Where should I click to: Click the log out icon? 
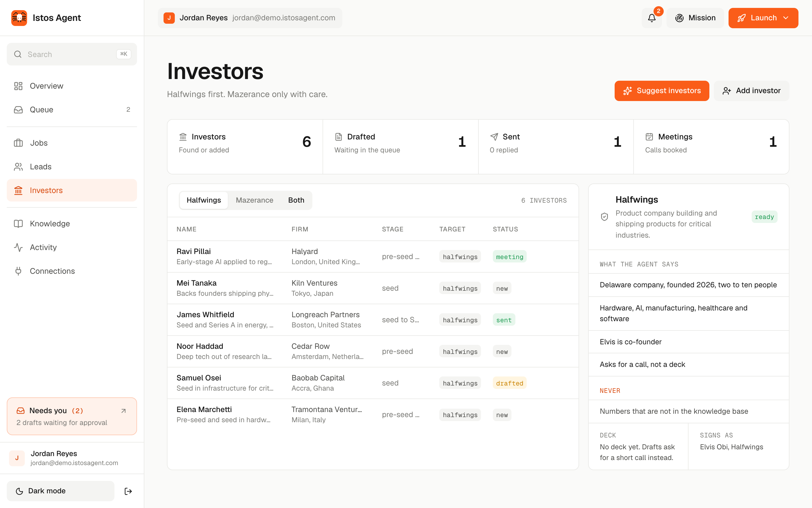coord(128,491)
